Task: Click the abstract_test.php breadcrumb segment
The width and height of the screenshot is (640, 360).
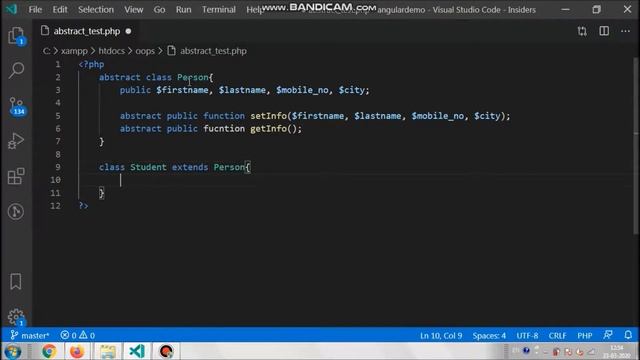Action: click(x=213, y=51)
